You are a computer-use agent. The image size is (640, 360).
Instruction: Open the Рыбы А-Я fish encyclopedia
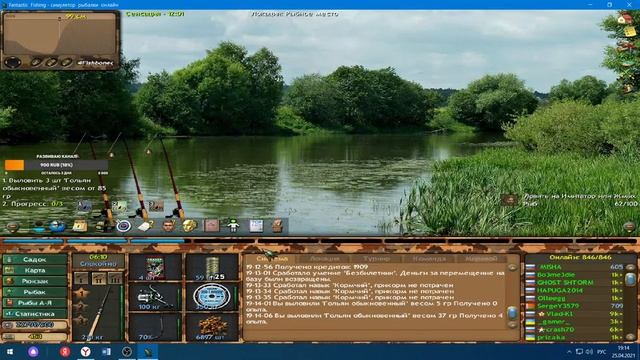(35, 303)
